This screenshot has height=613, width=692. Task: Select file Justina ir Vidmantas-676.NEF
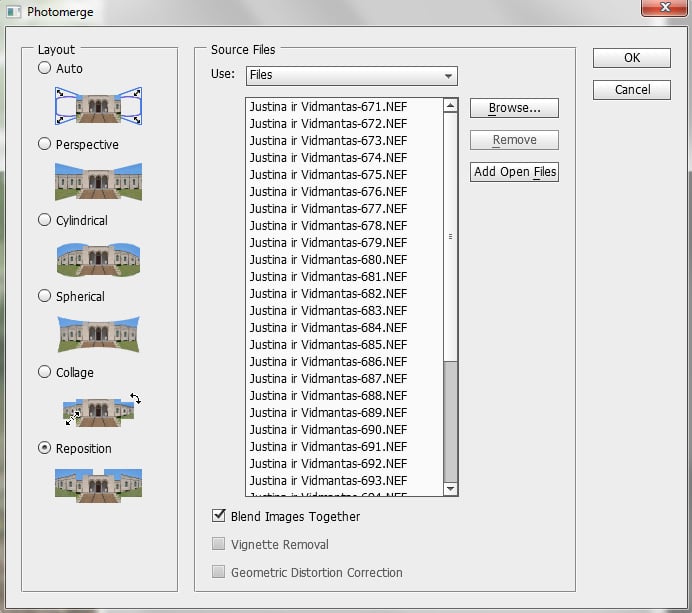tap(344, 192)
